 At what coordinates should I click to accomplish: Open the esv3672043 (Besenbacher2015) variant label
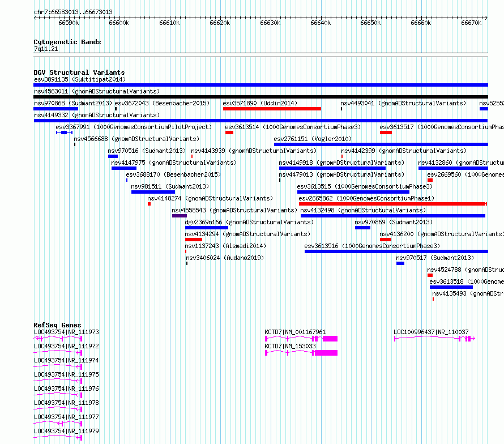point(162,103)
